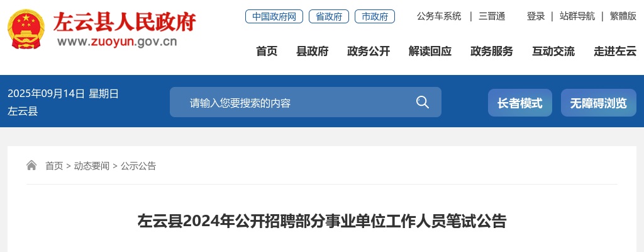Viewport: 644px width, 252px height.
Task: Open 站群导航 menu
Action: click(577, 16)
